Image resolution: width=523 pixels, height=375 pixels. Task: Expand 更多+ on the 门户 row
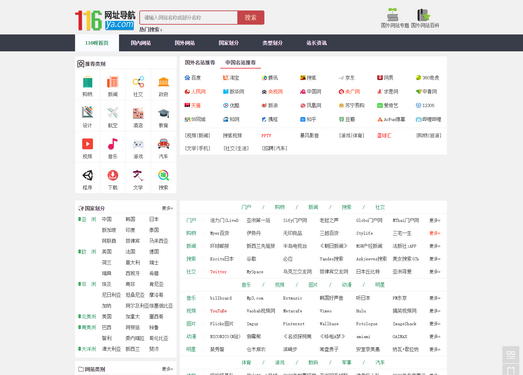435,220
